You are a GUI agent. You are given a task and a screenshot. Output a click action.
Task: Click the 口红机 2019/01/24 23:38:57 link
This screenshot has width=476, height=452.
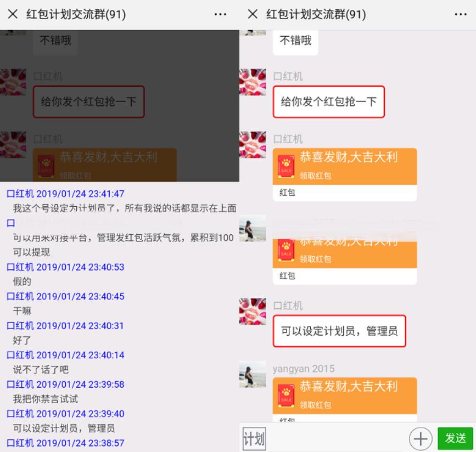[x=66, y=443]
